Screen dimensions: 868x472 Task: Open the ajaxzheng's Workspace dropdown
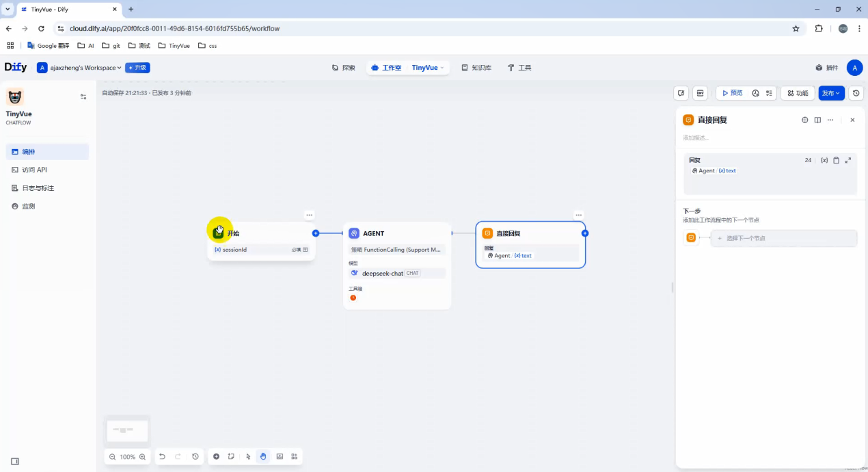click(x=80, y=68)
